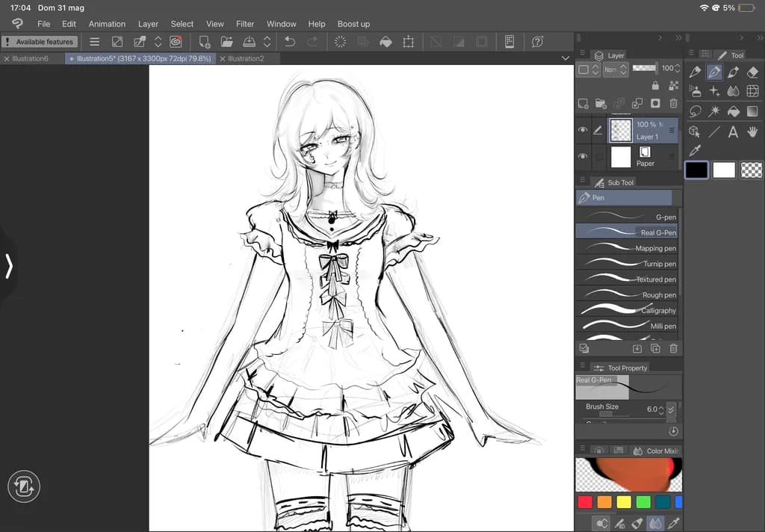Image resolution: width=765 pixels, height=532 pixels.
Task: Click the Undo arrow in the toolbar
Action: coord(290,42)
